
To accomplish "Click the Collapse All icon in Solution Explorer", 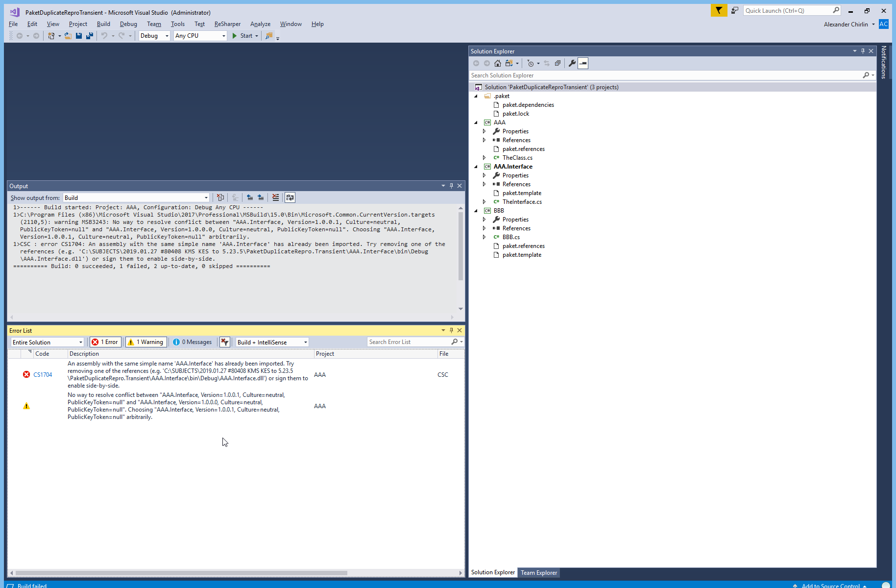I will (557, 63).
